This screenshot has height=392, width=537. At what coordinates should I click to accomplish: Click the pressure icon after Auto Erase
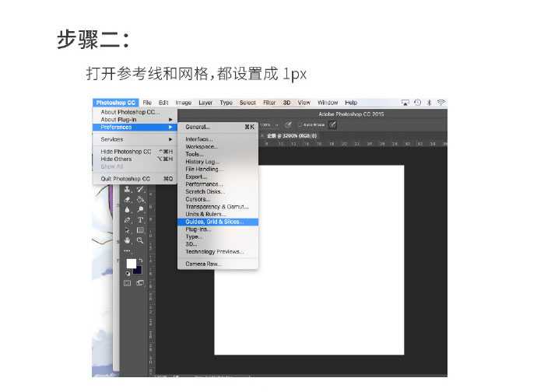pyautogui.click(x=332, y=124)
